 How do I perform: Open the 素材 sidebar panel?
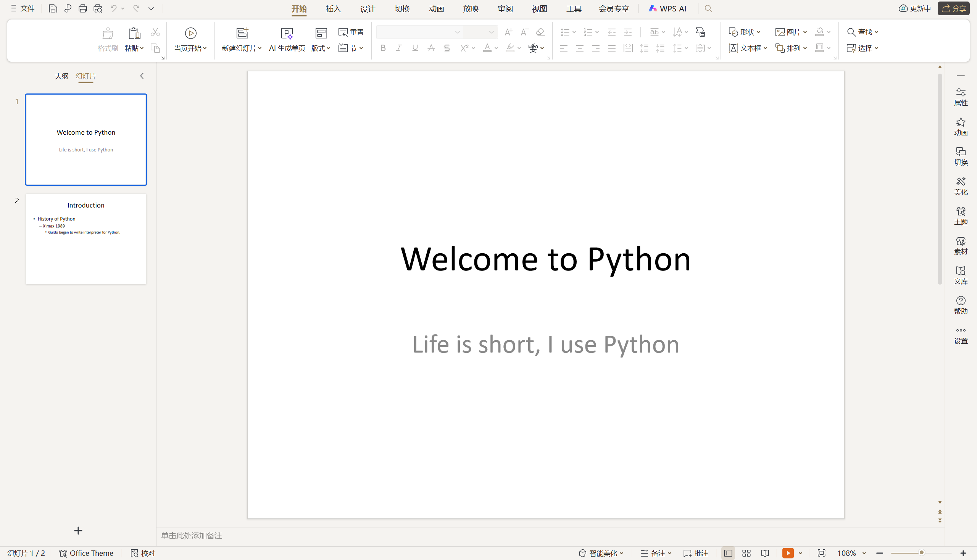(x=961, y=246)
